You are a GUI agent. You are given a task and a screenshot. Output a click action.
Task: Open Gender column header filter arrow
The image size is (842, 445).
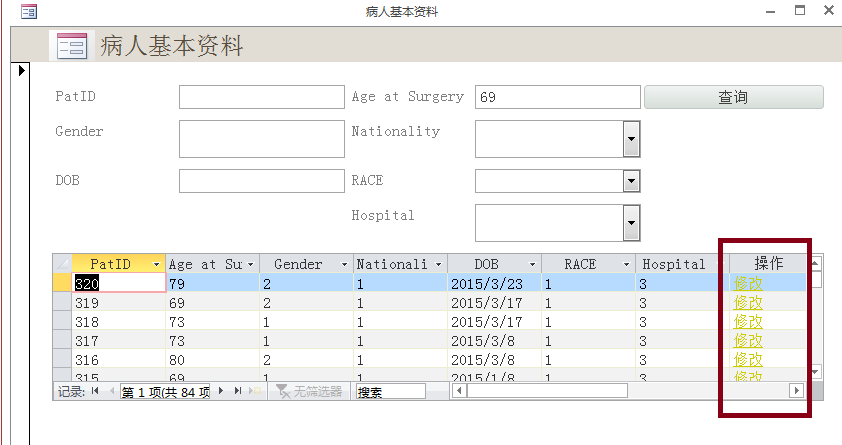click(x=345, y=264)
